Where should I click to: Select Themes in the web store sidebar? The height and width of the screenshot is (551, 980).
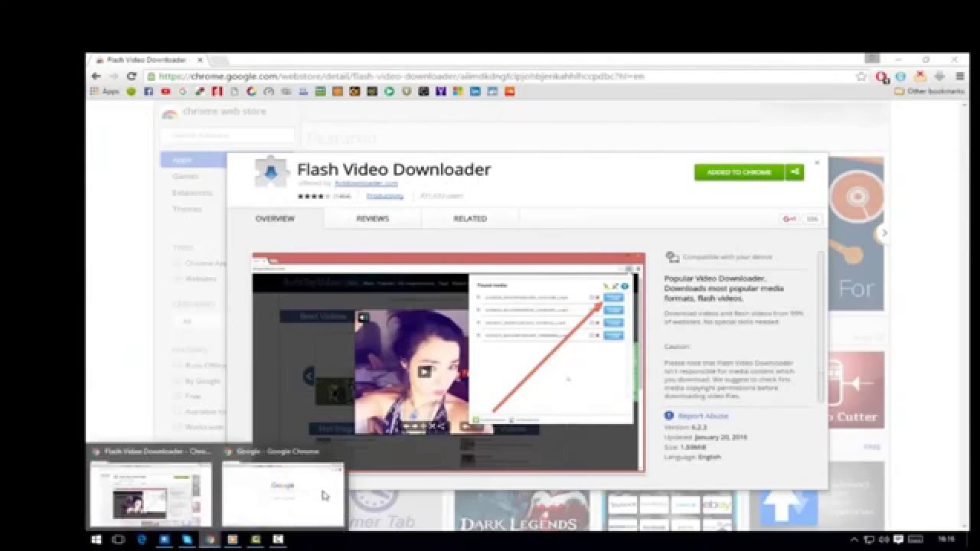tap(187, 209)
